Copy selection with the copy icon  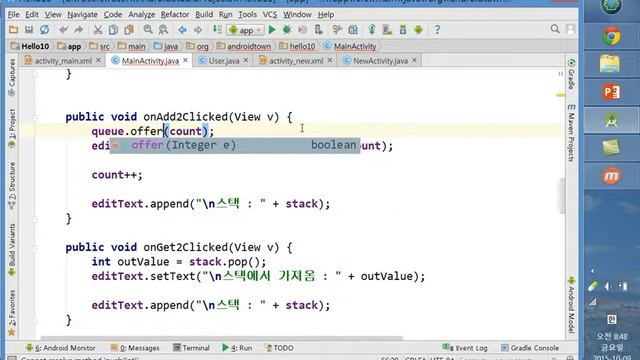pos(113,30)
